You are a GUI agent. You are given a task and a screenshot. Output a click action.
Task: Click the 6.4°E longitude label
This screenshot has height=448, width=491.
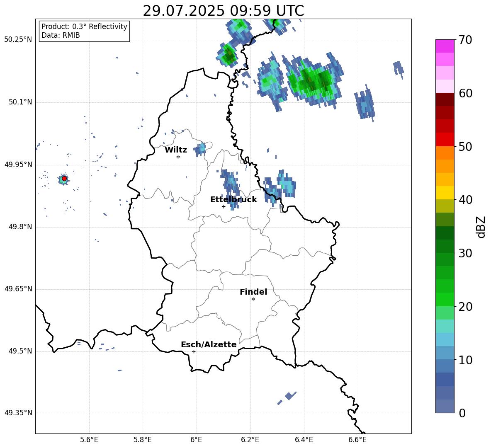304,440
